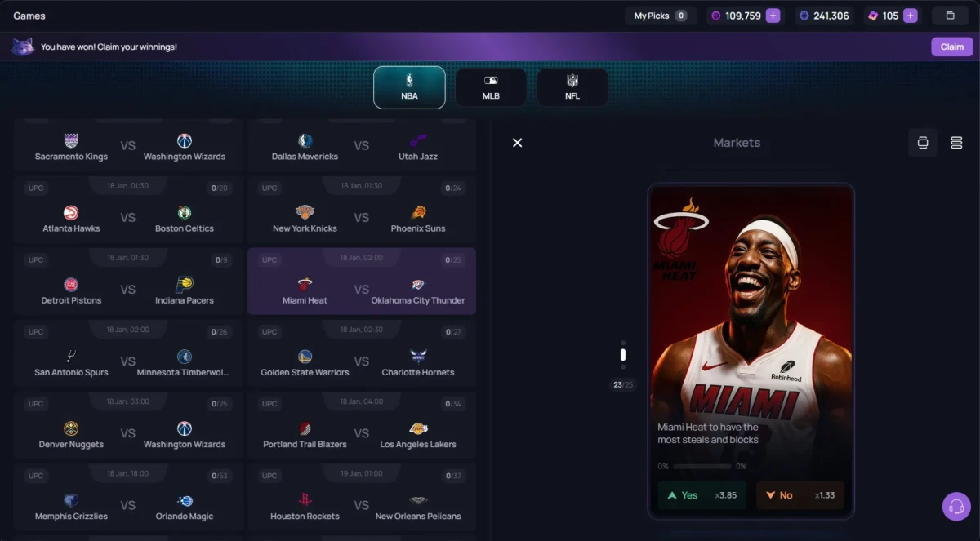Click the New York Knicks logo
The width and height of the screenshot is (980, 541).
point(305,213)
